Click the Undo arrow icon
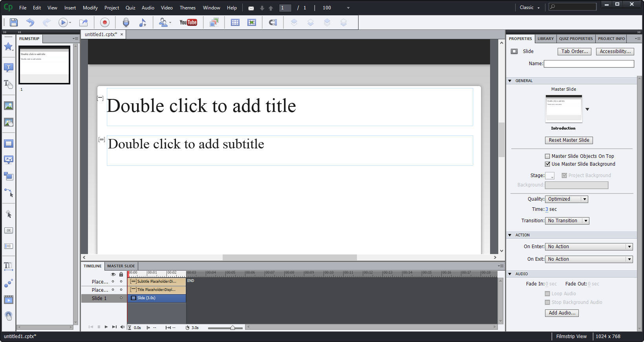 [x=30, y=22]
